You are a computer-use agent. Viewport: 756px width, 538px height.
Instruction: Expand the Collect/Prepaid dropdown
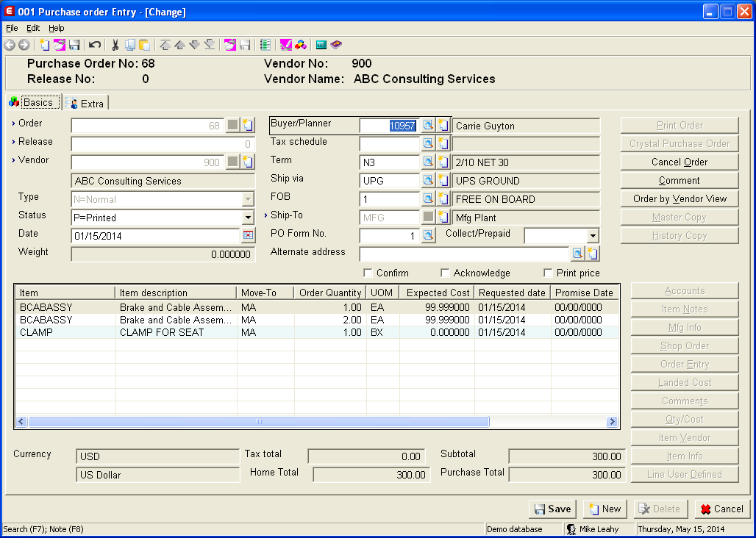[593, 236]
